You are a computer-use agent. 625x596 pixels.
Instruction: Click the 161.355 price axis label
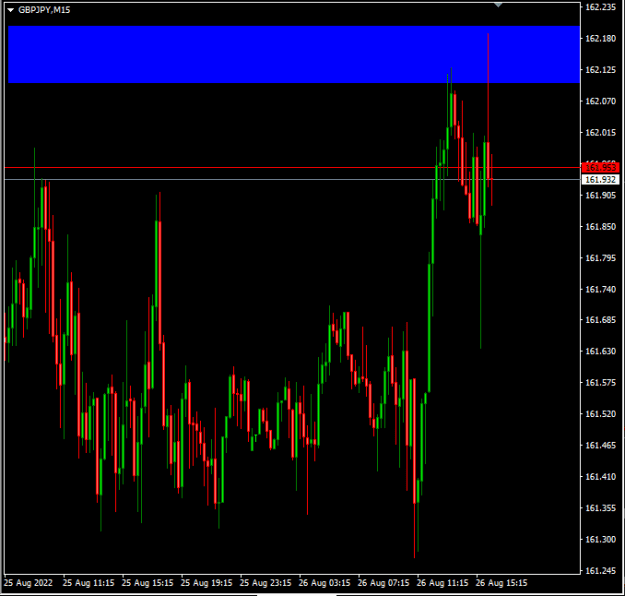pos(600,508)
